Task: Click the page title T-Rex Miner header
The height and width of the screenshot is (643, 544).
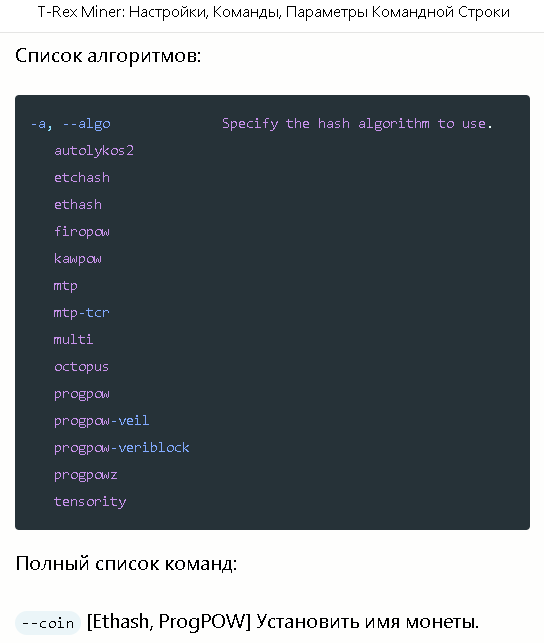Action: (273, 12)
